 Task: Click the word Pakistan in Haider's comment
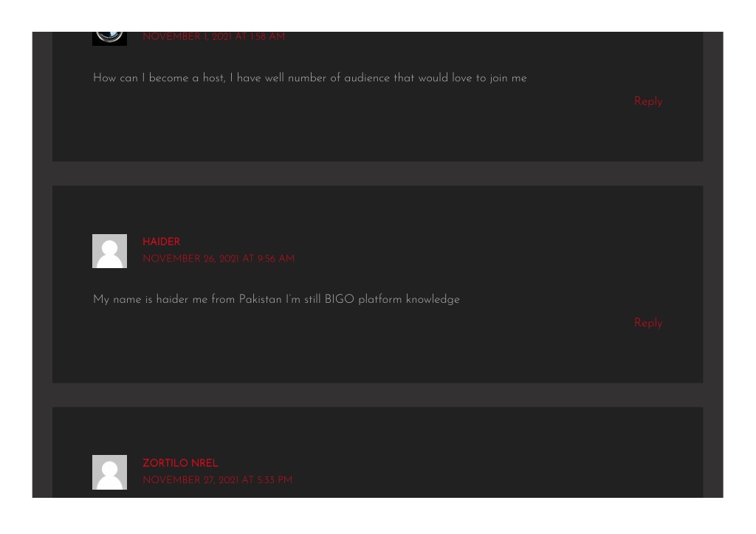[260, 299]
